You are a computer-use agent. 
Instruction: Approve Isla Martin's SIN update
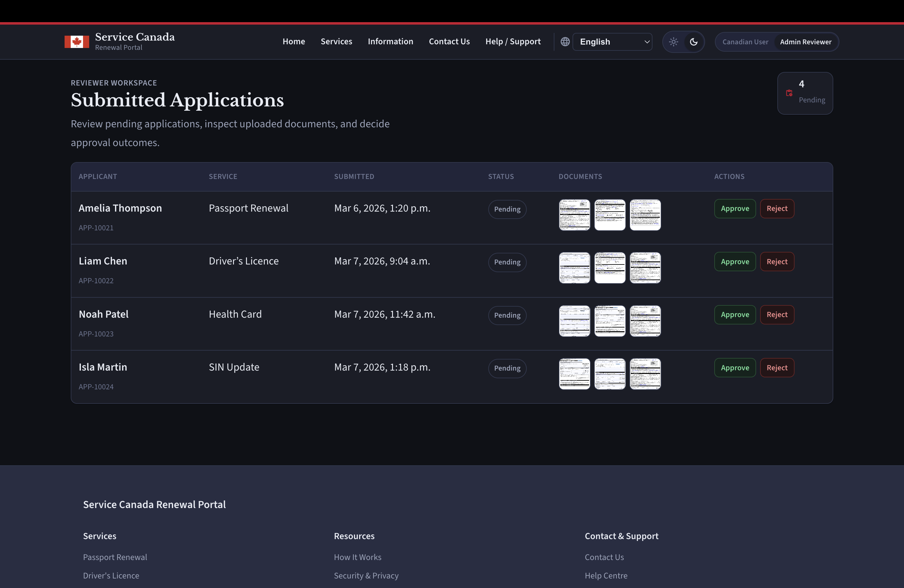pyautogui.click(x=735, y=368)
